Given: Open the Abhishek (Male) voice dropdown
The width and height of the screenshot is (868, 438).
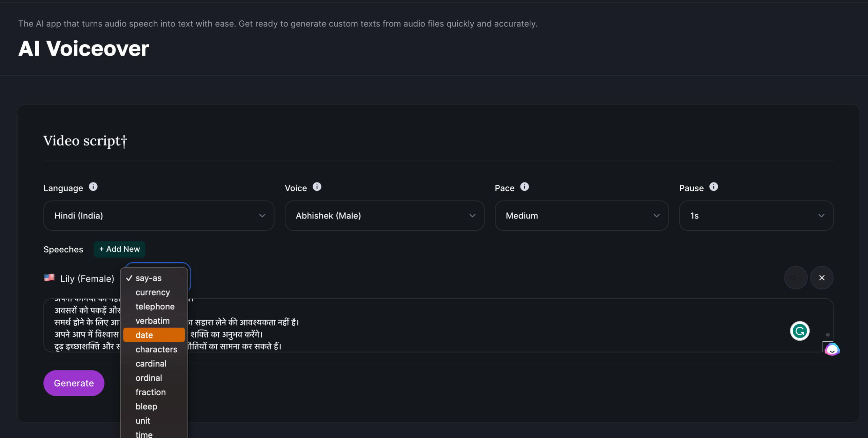Looking at the screenshot, I should coord(384,216).
